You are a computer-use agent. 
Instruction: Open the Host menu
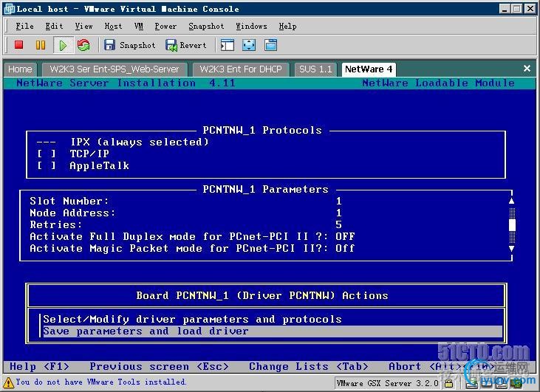[x=113, y=26]
